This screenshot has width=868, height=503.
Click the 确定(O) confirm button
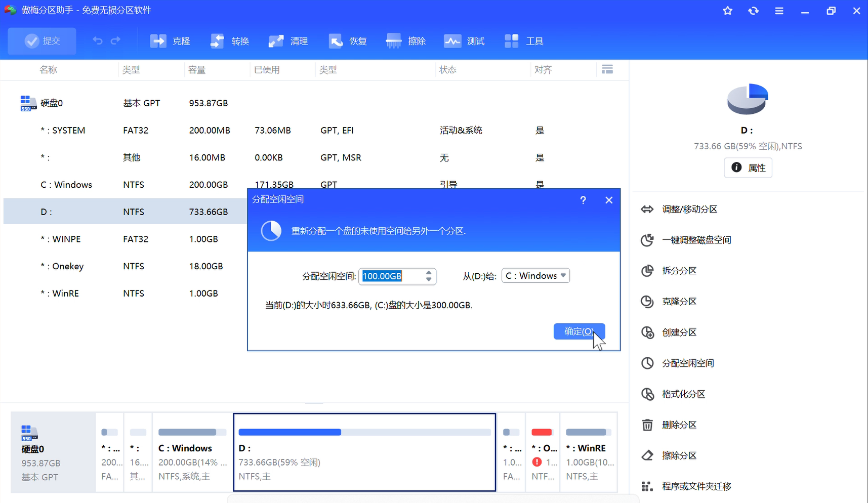coord(580,331)
